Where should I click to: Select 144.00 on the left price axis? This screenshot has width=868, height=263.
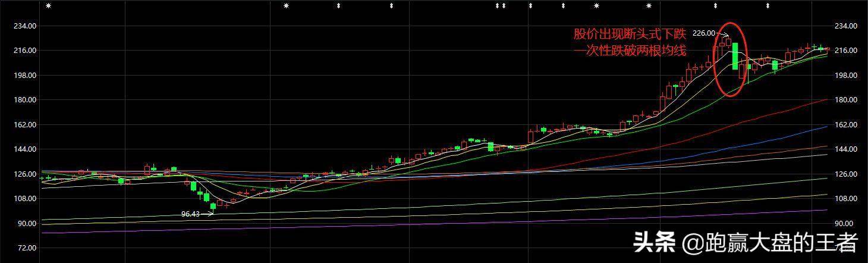pyautogui.click(x=25, y=149)
